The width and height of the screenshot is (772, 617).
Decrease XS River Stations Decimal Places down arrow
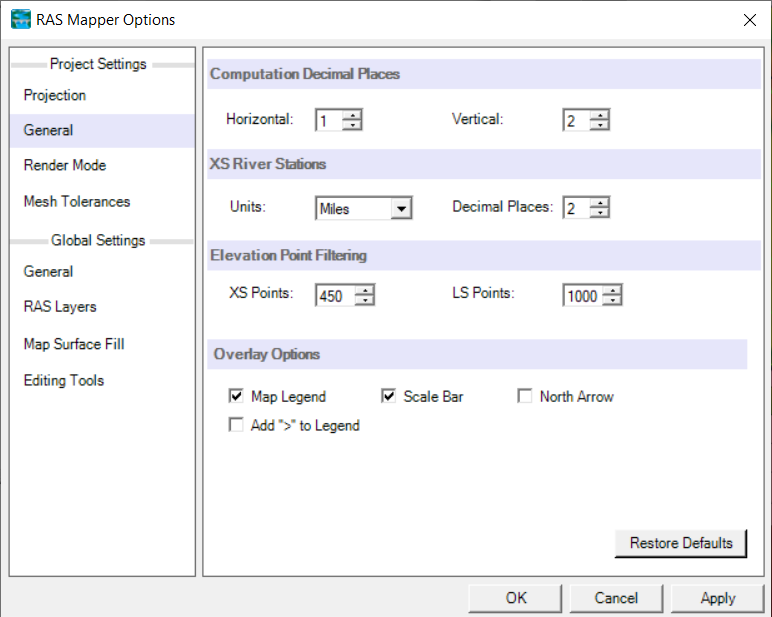pos(600,213)
